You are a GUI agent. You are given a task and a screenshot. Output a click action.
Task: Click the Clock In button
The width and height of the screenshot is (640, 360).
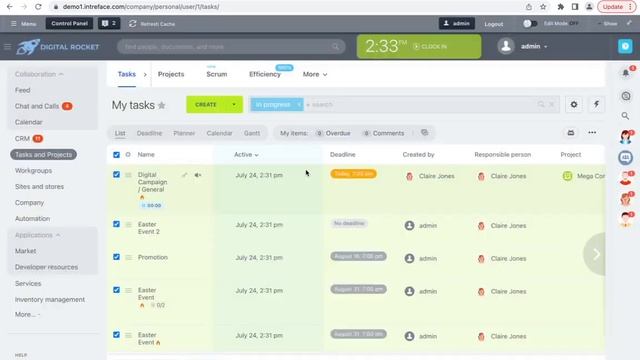click(x=430, y=47)
